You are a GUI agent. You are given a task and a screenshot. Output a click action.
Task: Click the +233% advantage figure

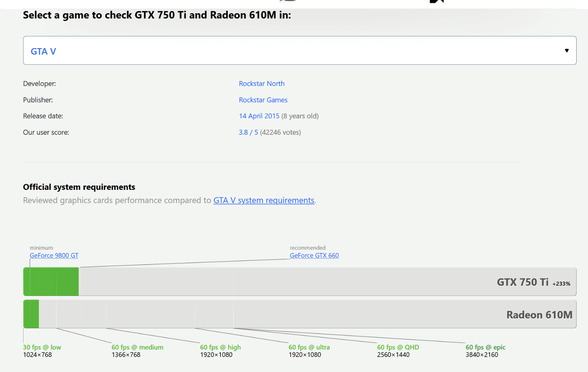coord(561,284)
